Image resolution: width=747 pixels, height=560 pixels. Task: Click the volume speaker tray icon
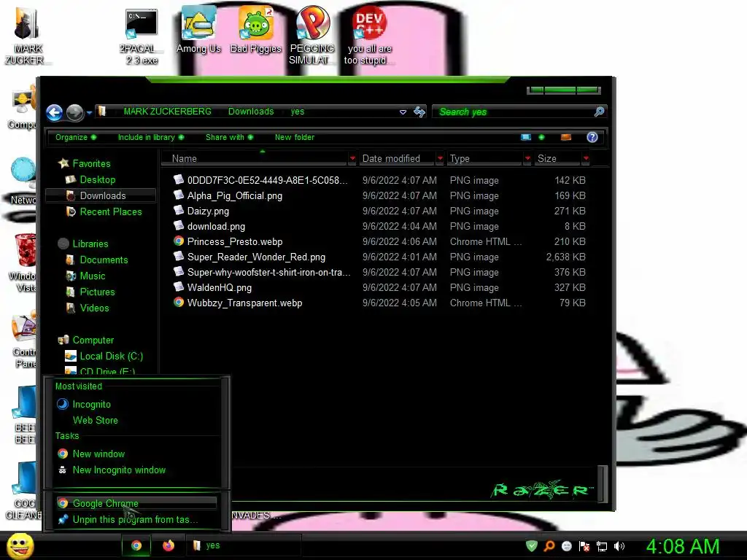click(619, 546)
